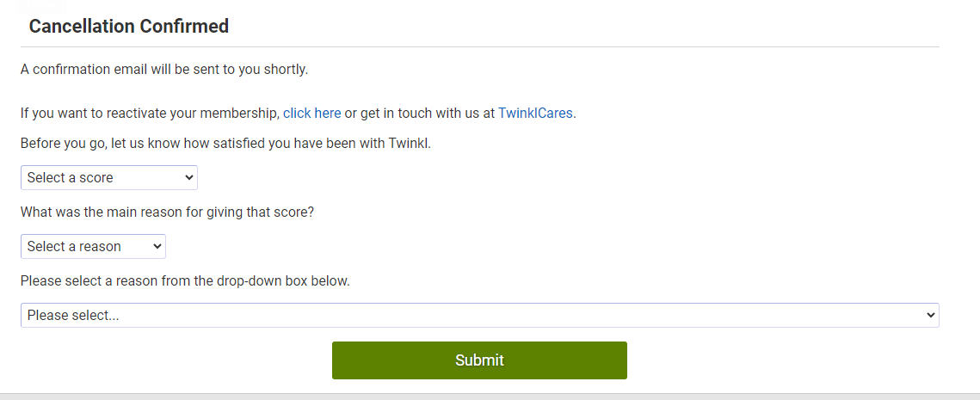The width and height of the screenshot is (980, 400).
Task: Click the "or get in touch with us at" text
Action: (x=420, y=113)
